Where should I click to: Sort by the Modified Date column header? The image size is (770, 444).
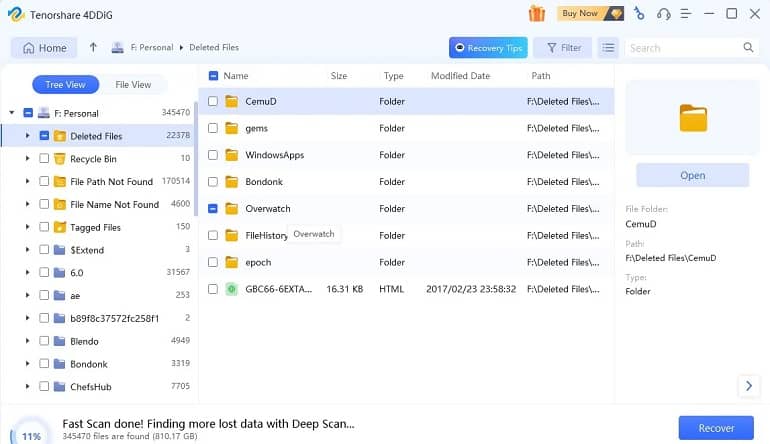[x=460, y=76]
